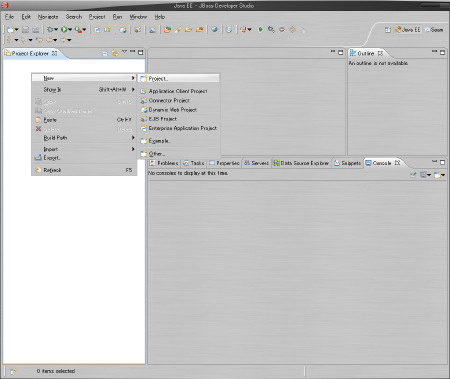Open the New wizard dropdown arrow
Viewport: 450px width, 379px height.
[x=16, y=30]
